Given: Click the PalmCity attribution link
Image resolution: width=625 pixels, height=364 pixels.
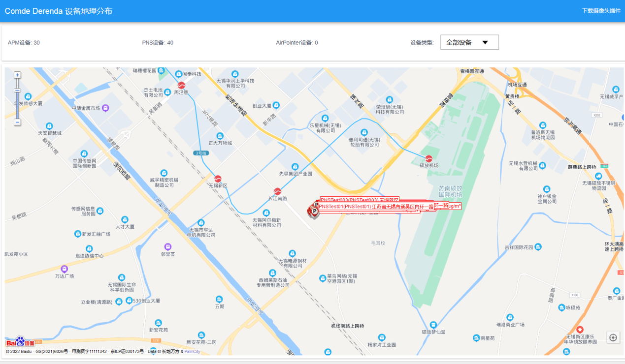Looking at the screenshot, I should [x=192, y=352].
